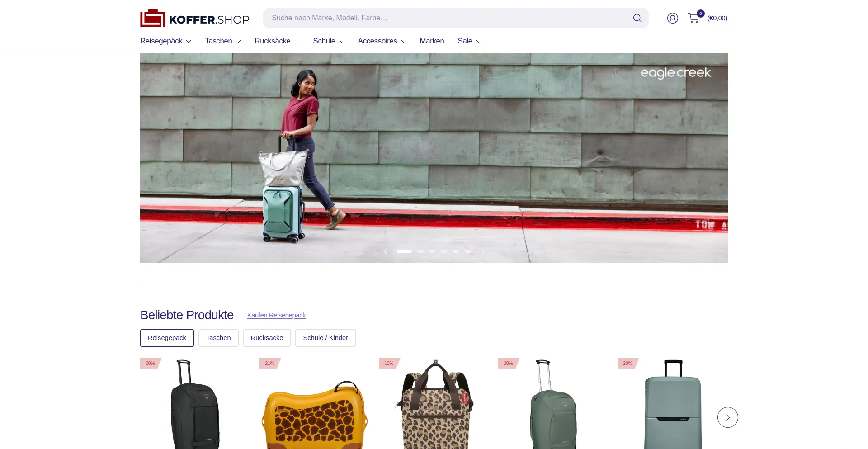868x449 pixels.
Task: Expand the Taschen dropdown menu
Action: click(x=223, y=41)
